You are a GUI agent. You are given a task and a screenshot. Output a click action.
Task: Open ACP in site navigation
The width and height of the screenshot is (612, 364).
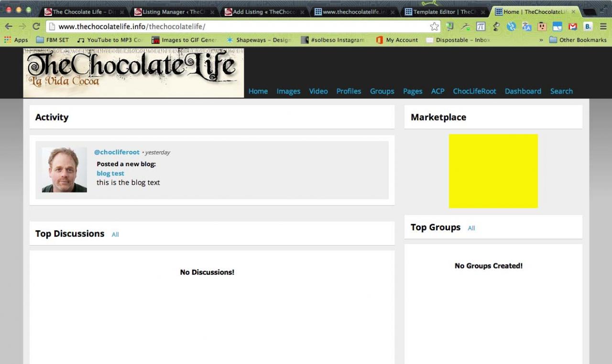[x=438, y=91]
